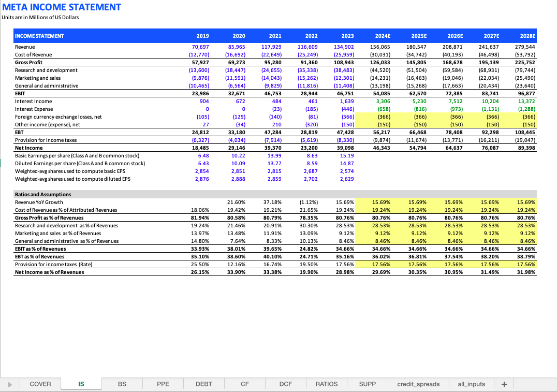Select the INCOME STATEMENT header cell
Screen dimensions: 557x392
pos(39,36)
